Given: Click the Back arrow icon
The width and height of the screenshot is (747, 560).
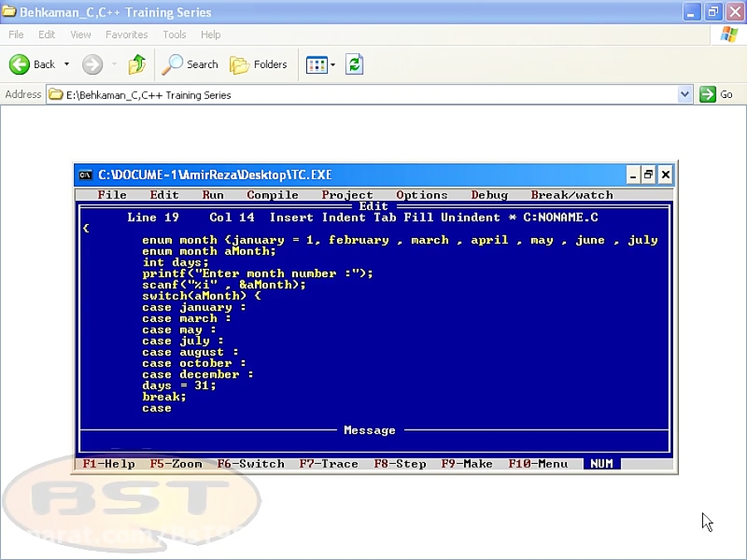Looking at the screenshot, I should [x=20, y=65].
